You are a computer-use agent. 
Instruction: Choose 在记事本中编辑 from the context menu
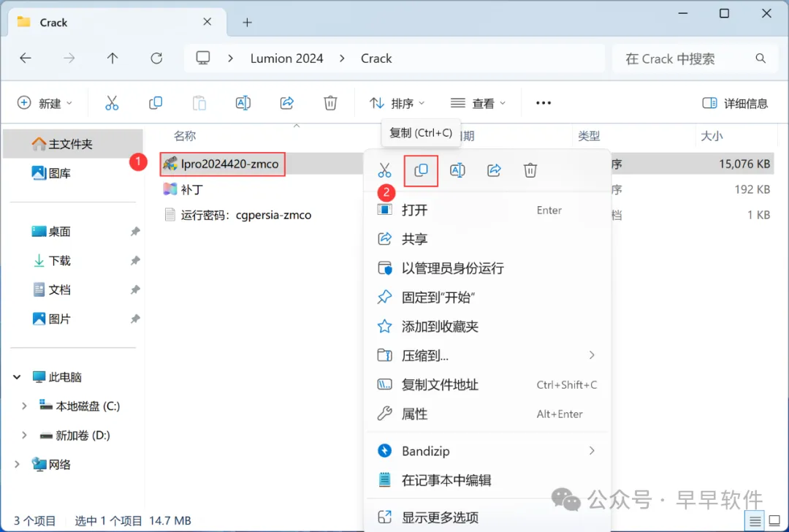tap(487, 480)
